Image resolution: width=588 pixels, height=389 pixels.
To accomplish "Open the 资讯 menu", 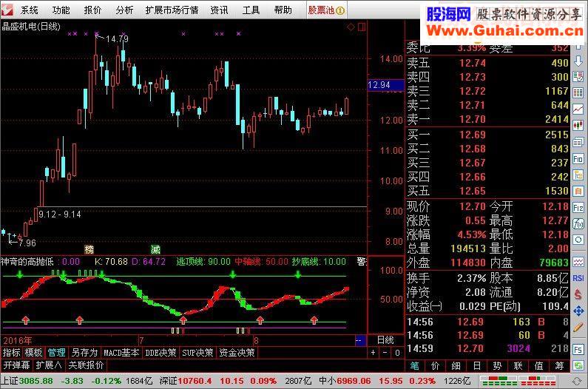I will tap(220, 10).
